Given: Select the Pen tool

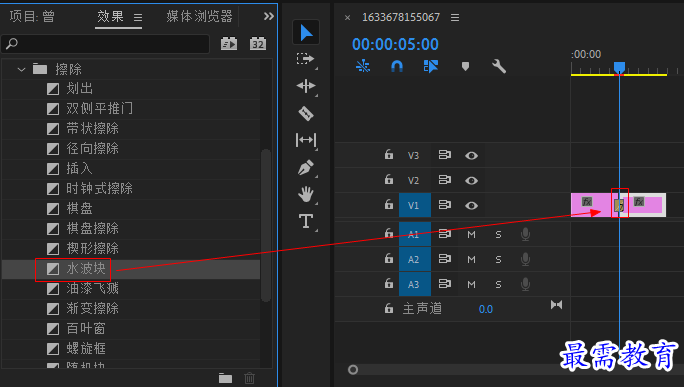Looking at the screenshot, I should coord(306,167).
